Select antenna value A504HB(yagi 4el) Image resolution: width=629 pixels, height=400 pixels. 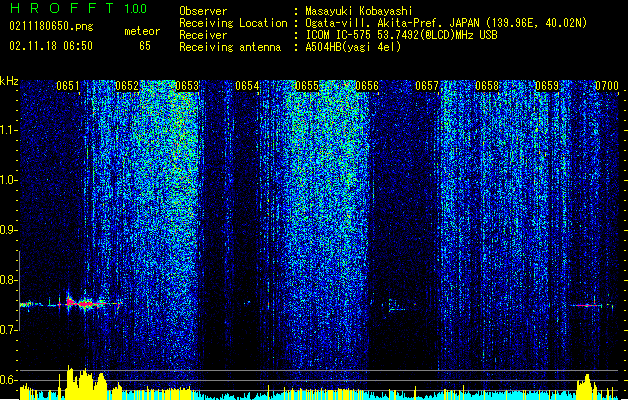click(353, 47)
